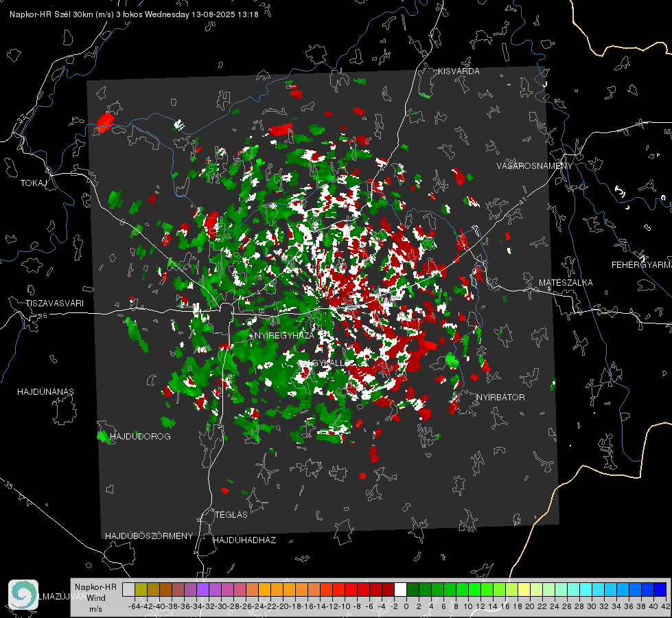Click the swirl logo icon at bottom left
The width and height of the screenshot is (672, 618).
point(23,595)
